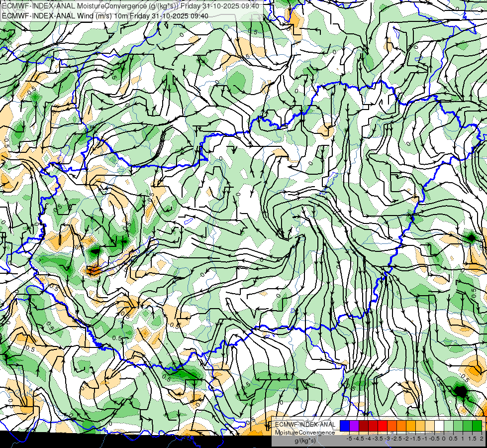Click the -1.5 legend scale value
Screen dimensions: 487x448
tap(415, 439)
